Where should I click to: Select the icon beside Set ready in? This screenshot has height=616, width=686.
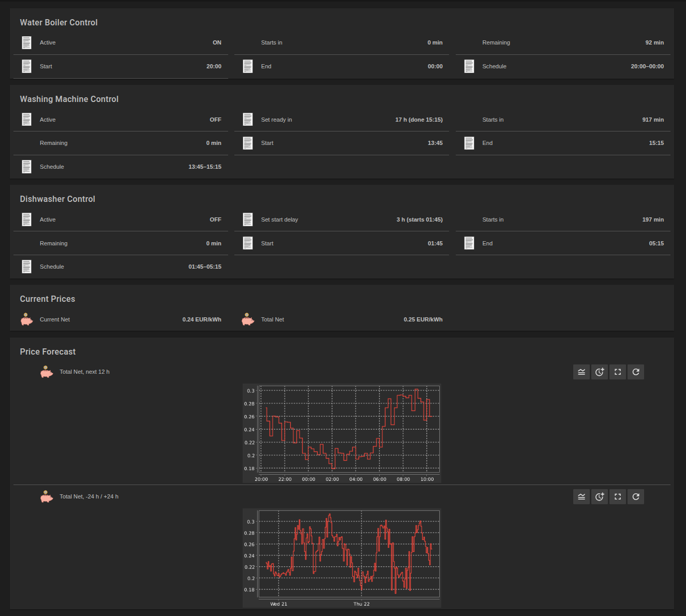[248, 120]
